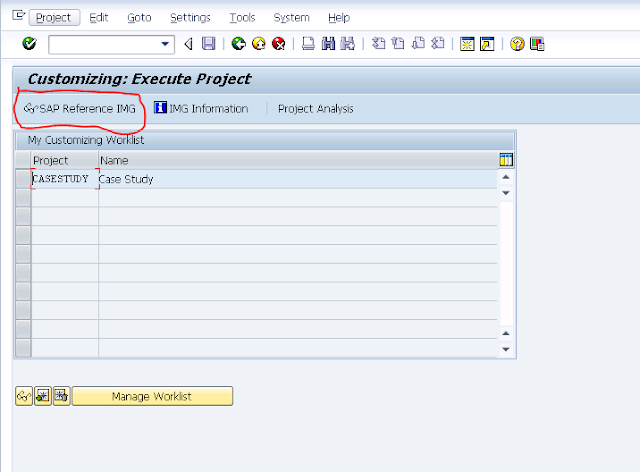Image resolution: width=640 pixels, height=472 pixels.
Task: Click the Create New Session icon
Action: pyautogui.click(x=467, y=44)
